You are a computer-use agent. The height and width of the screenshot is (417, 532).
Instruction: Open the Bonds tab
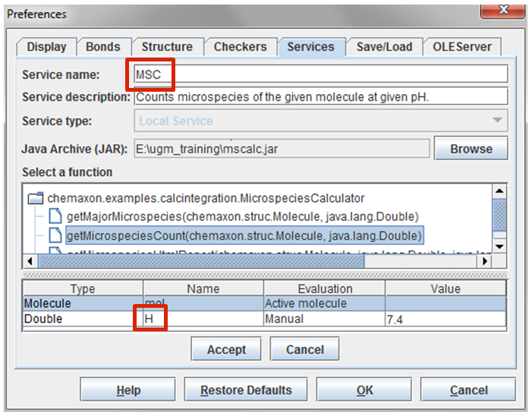pyautogui.click(x=102, y=47)
